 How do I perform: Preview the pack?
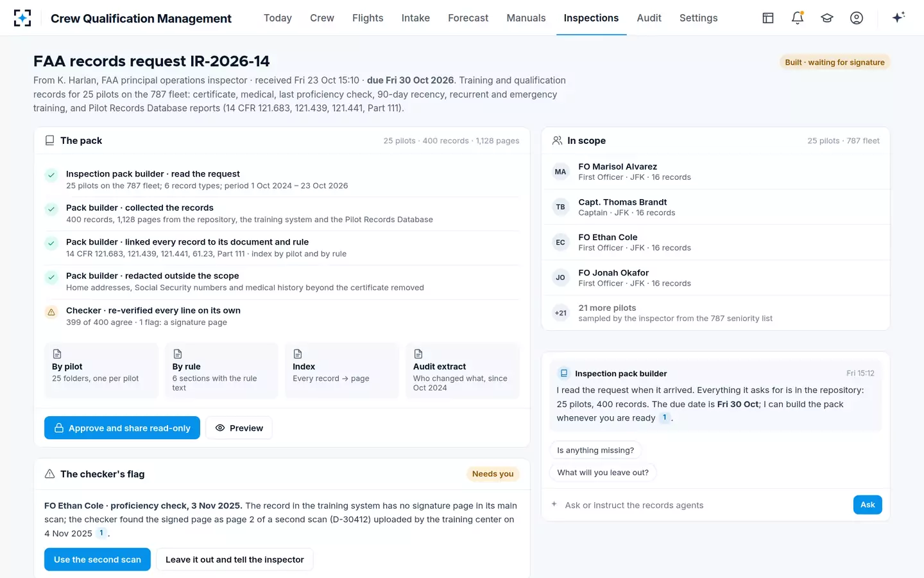(239, 428)
